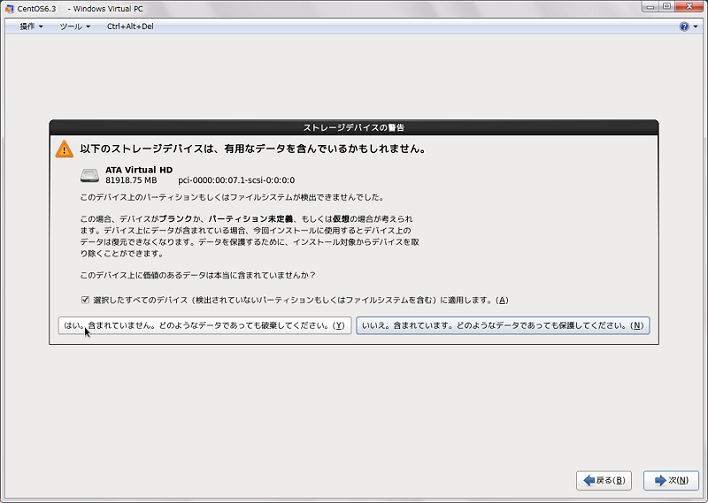This screenshot has height=503, width=708.
Task: Open the ツール menu
Action: 75,27
